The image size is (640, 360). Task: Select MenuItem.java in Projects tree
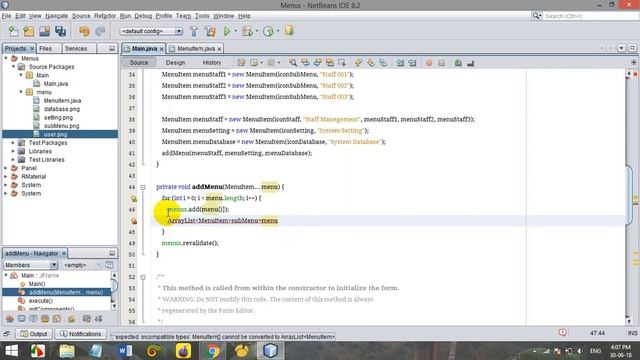point(62,100)
